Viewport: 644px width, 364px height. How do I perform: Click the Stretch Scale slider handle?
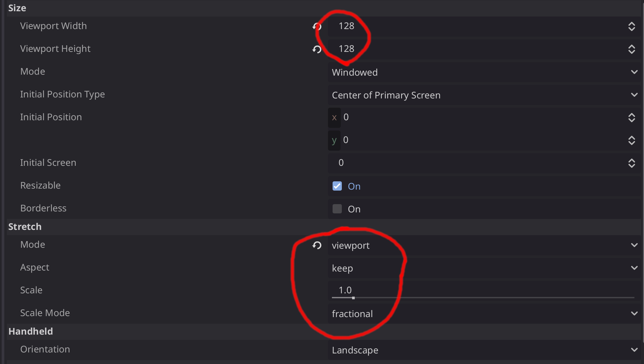(353, 298)
